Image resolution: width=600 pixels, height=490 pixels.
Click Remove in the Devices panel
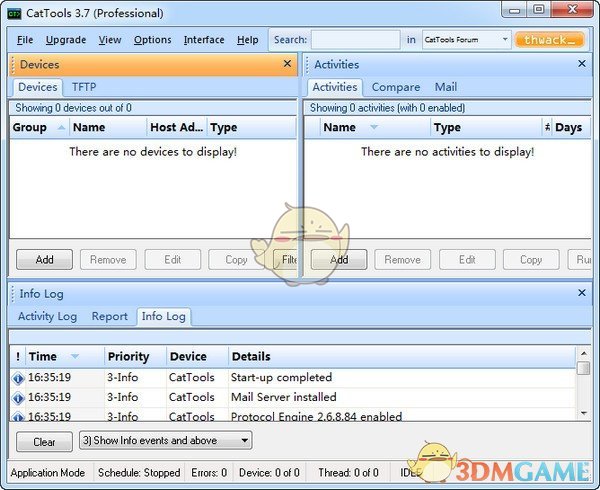pos(108,260)
